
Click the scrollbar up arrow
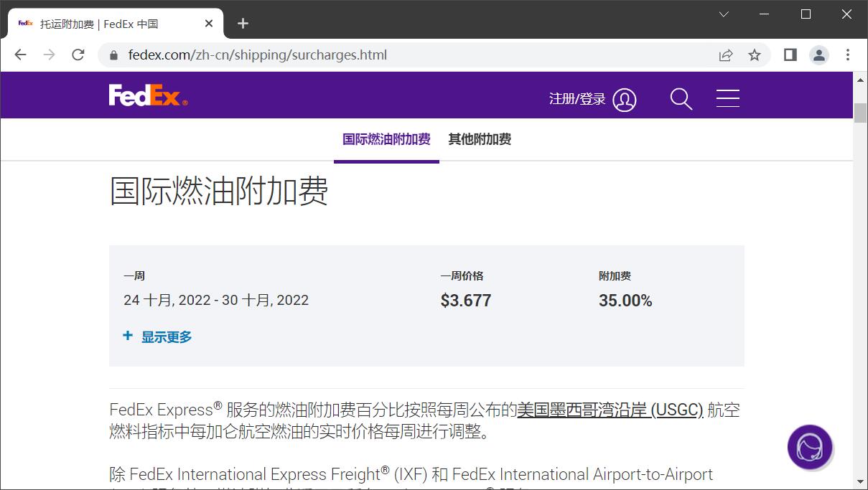coord(860,79)
